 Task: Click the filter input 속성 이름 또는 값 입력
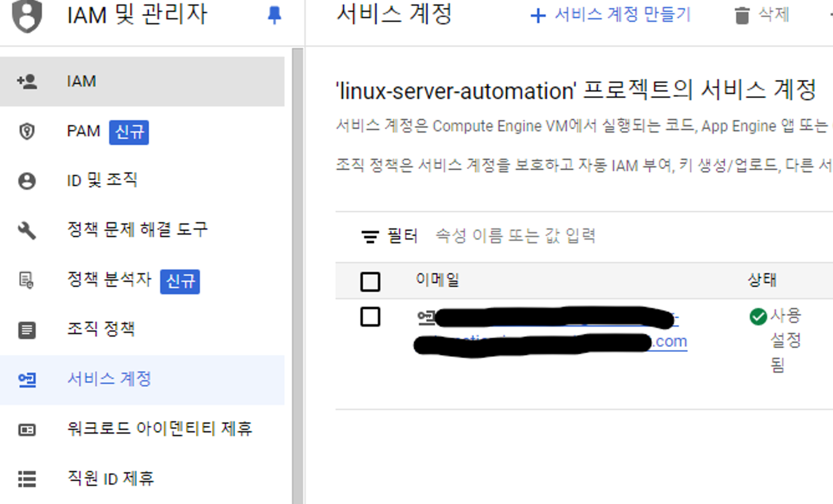(x=516, y=236)
